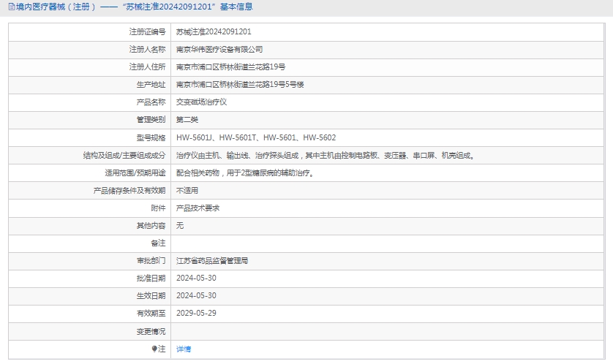
Task: Click registrant name 南京华伟医疗设备有限公司
Action: click(x=219, y=50)
